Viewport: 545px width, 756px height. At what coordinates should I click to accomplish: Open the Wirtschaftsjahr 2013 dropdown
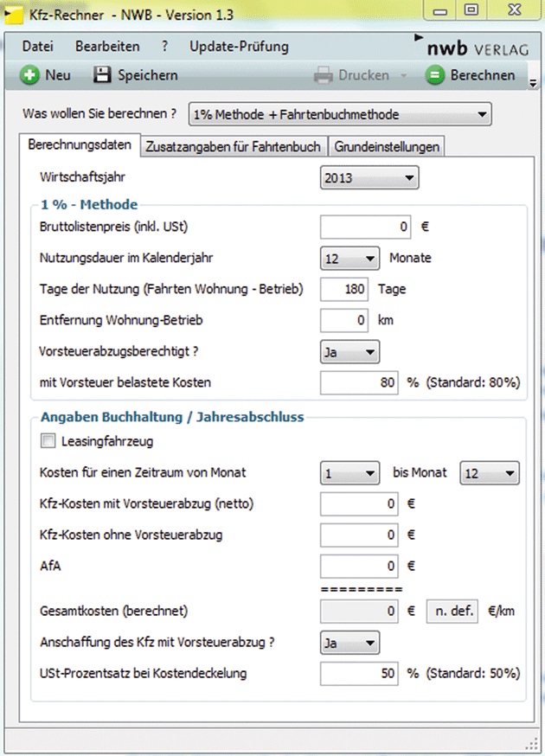[369, 179]
